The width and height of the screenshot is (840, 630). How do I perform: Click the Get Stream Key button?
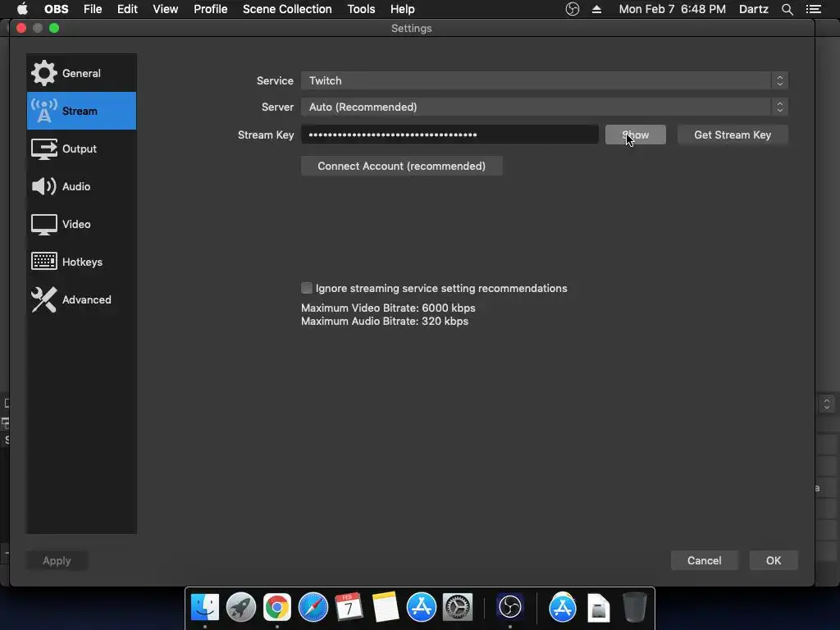point(733,135)
